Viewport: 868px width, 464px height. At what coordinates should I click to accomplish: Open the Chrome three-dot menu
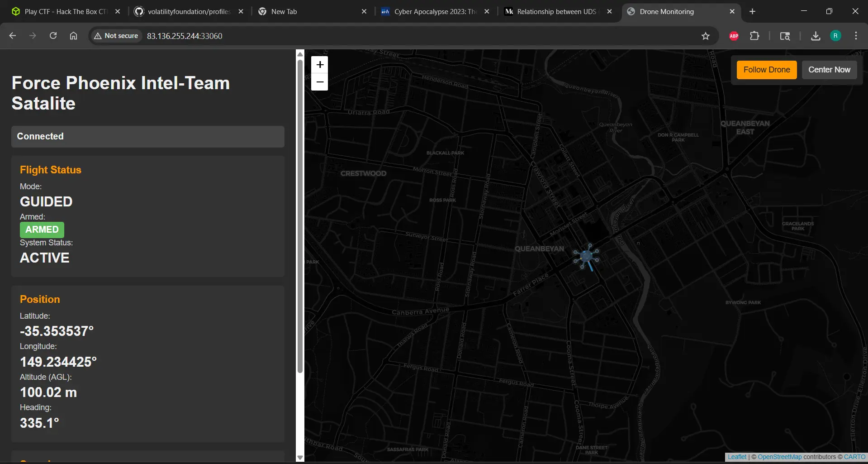[x=856, y=36]
